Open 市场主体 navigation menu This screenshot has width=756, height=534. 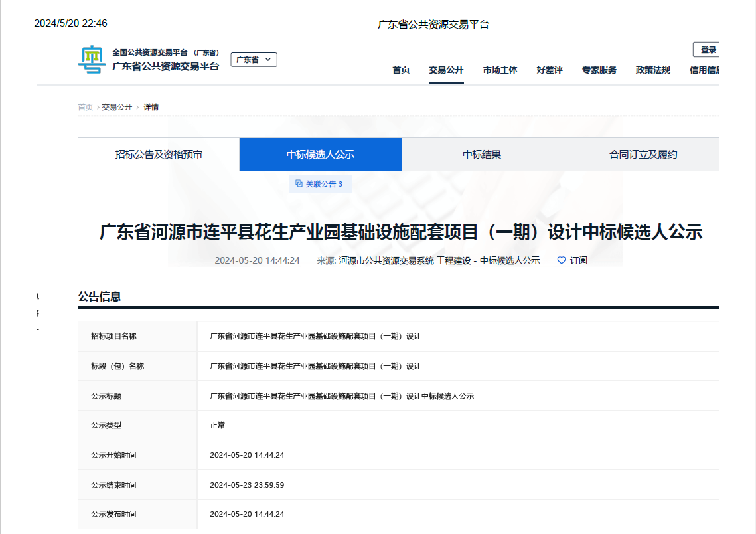pyautogui.click(x=500, y=70)
